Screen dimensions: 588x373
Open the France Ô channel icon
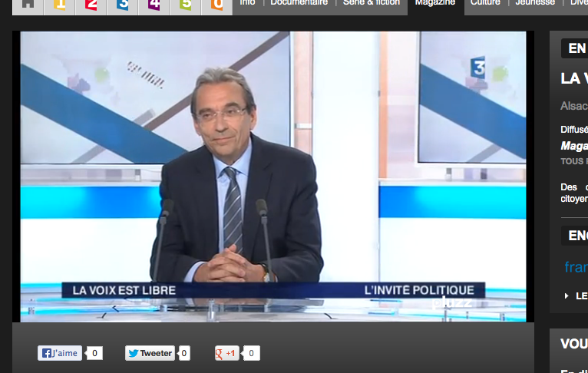pyautogui.click(x=216, y=5)
